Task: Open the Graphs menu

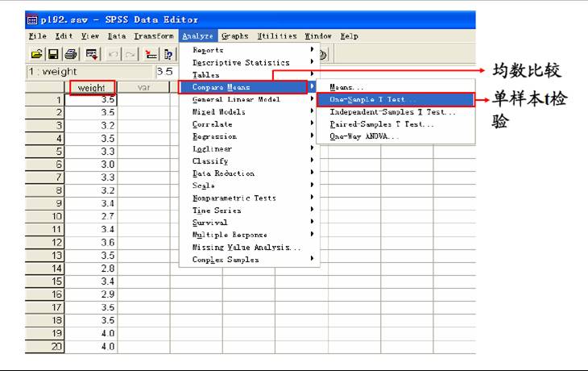Action: 234,36
